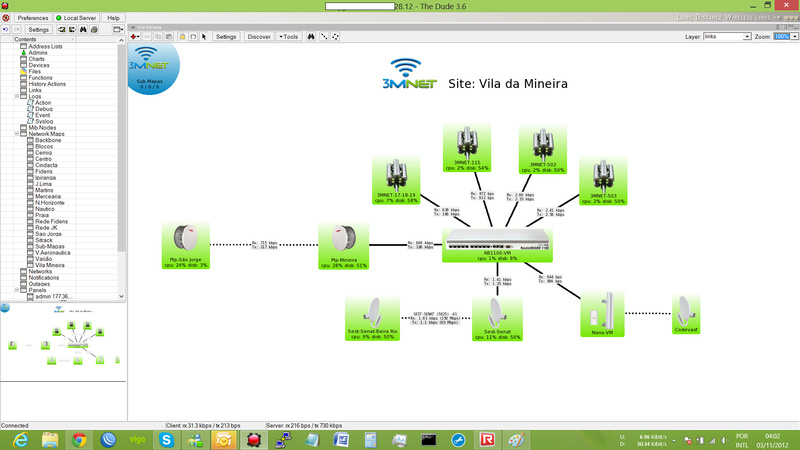This screenshot has height=450, width=800.
Task: Select Devices in Contents tree
Action: point(39,65)
